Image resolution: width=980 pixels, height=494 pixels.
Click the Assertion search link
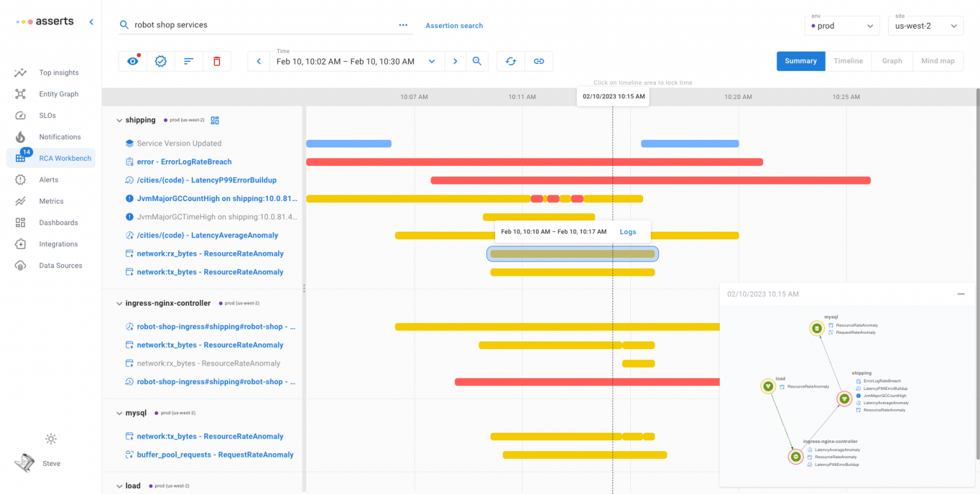[x=454, y=26]
